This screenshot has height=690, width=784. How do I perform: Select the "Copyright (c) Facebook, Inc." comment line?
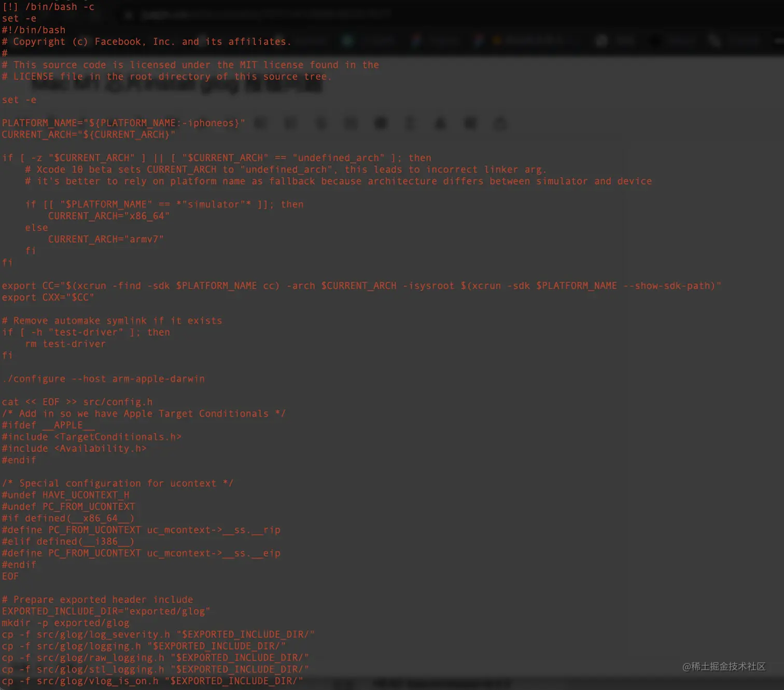146,42
